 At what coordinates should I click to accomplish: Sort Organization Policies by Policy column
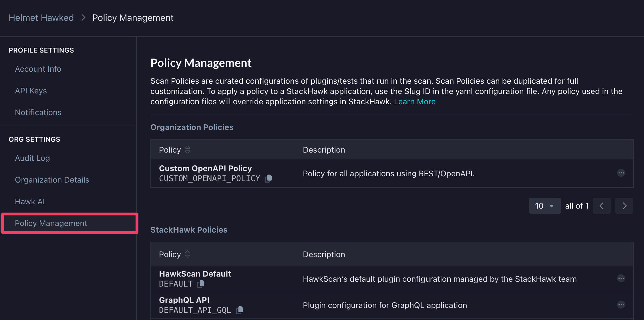187,150
